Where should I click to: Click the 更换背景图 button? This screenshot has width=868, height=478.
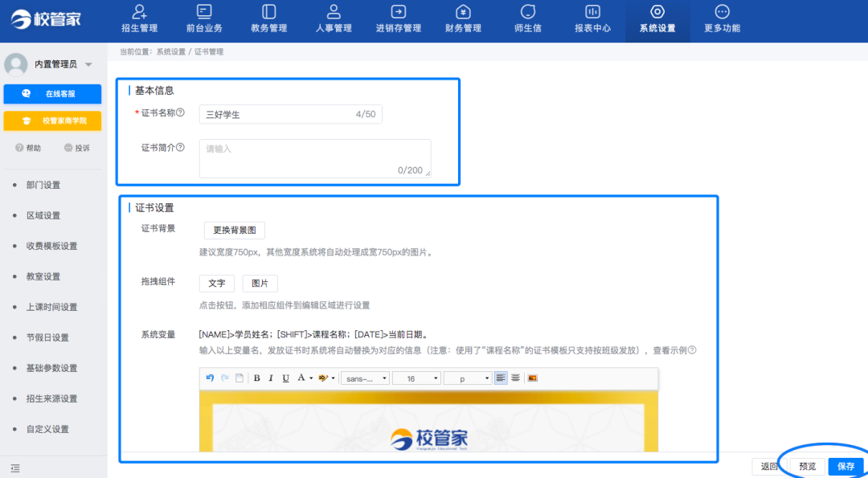(234, 231)
